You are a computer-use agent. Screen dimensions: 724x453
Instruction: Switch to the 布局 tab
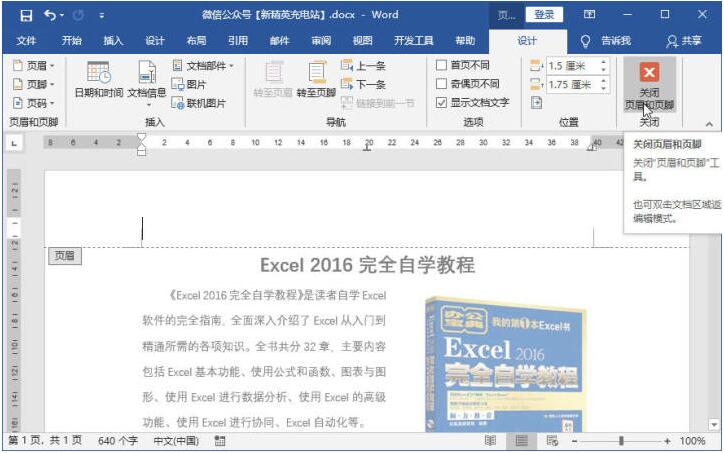[196, 41]
